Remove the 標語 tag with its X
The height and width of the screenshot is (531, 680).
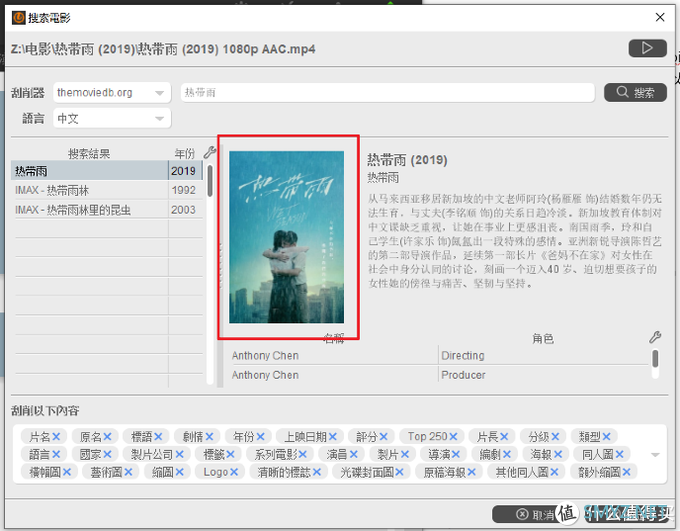coord(158,436)
